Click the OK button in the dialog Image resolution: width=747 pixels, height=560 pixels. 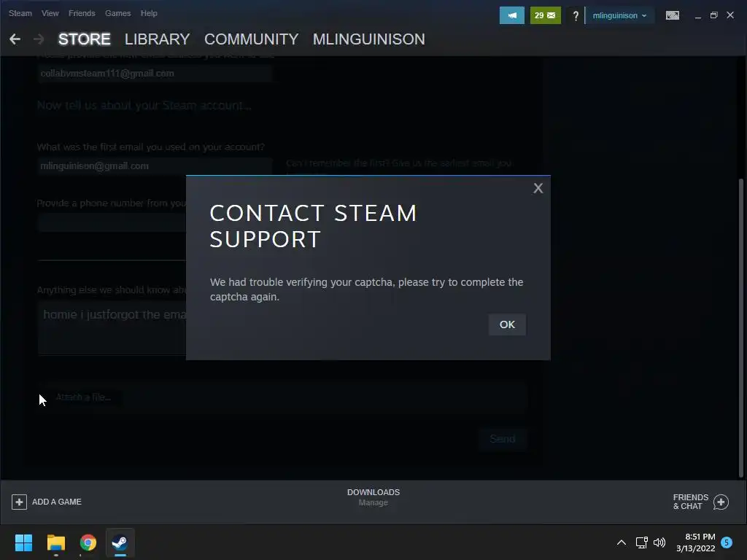[507, 324]
